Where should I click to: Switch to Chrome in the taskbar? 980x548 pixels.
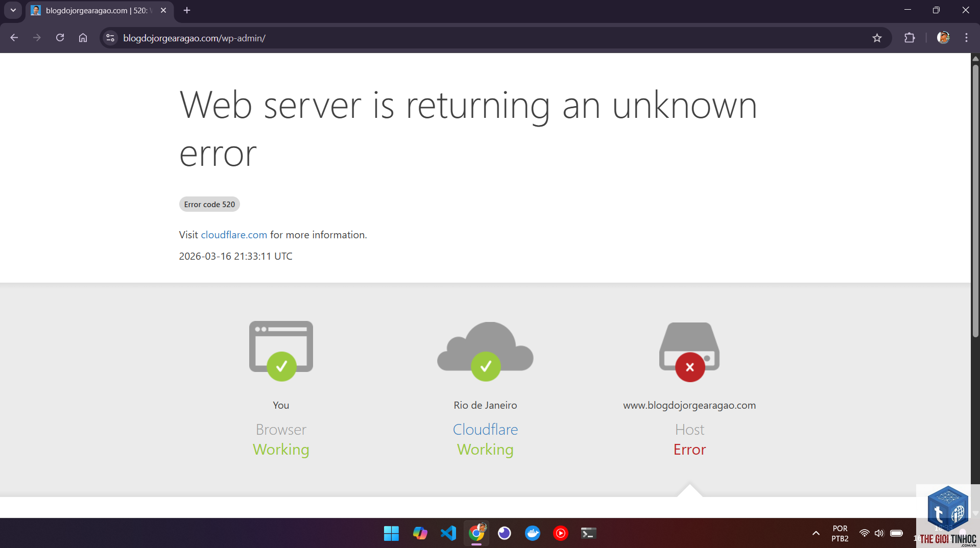point(476,533)
